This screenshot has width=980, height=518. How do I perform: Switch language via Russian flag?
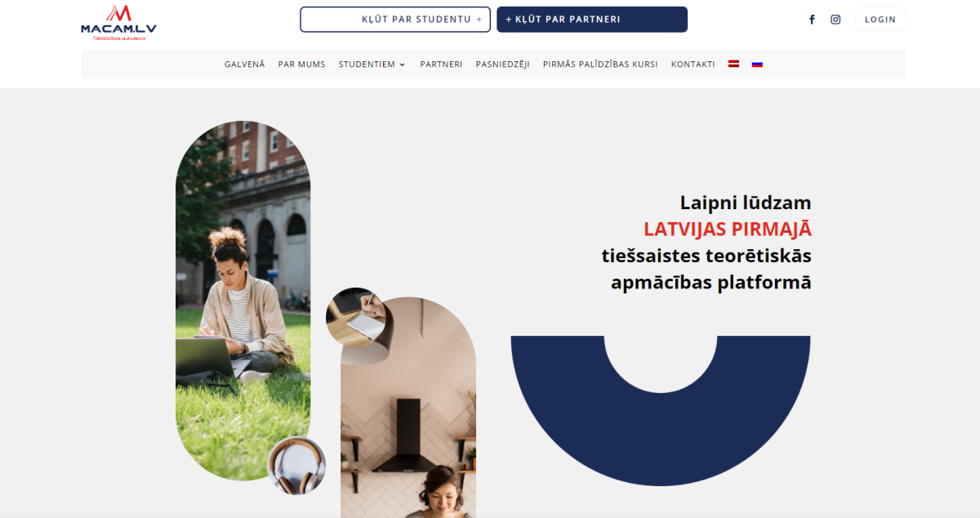point(757,64)
